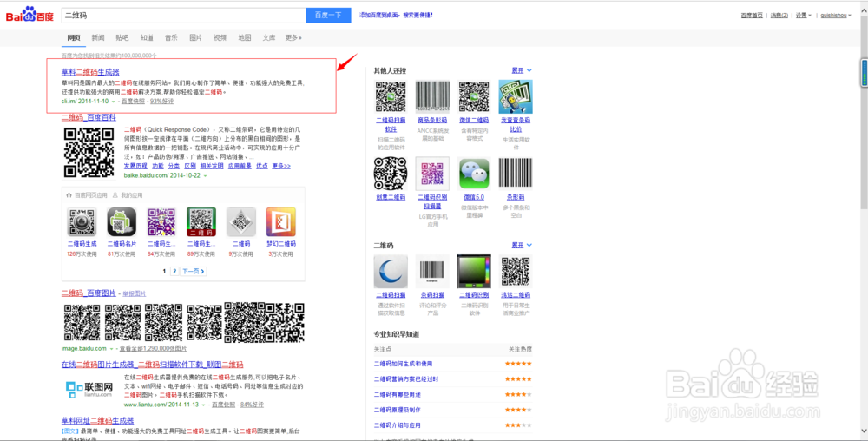Click the purple QR app icon, 84万次使用
868x441 pixels.
pos(161,222)
